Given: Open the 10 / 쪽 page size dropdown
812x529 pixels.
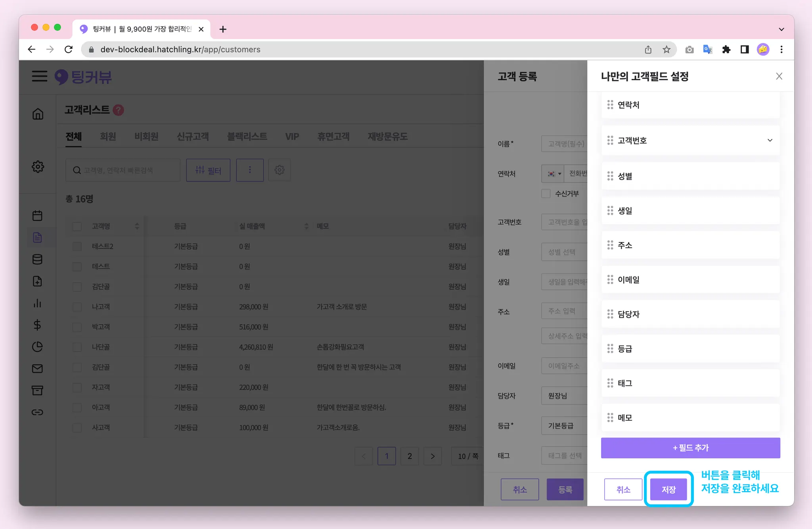Looking at the screenshot, I should coord(468,456).
